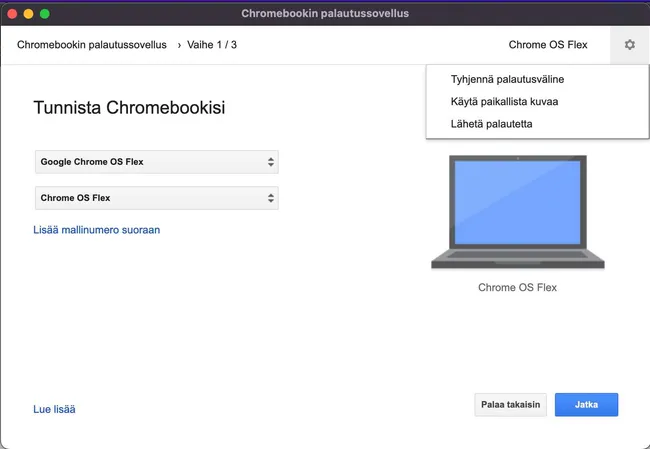Open the settings gear menu
Viewport: 650px width, 449px height.
click(x=629, y=45)
